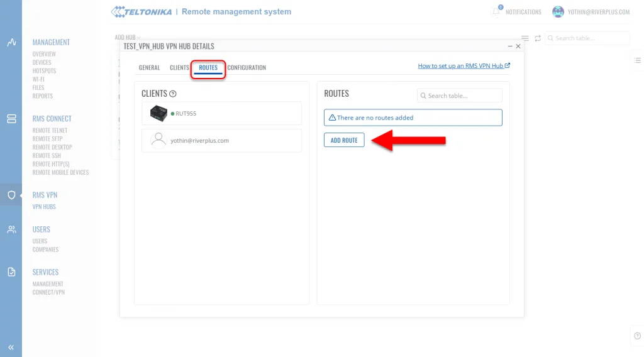Go to Overview in Management

(x=44, y=54)
